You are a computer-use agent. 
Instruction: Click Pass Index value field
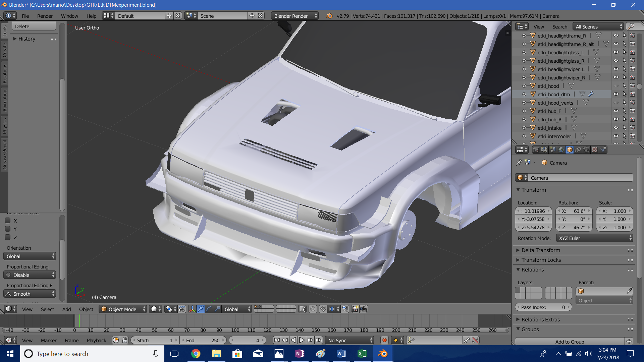click(x=543, y=307)
